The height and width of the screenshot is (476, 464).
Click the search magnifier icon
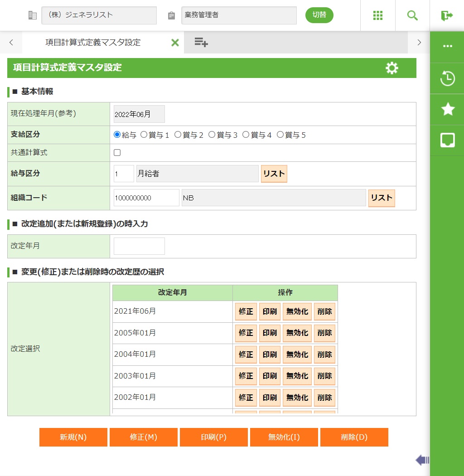(x=412, y=15)
